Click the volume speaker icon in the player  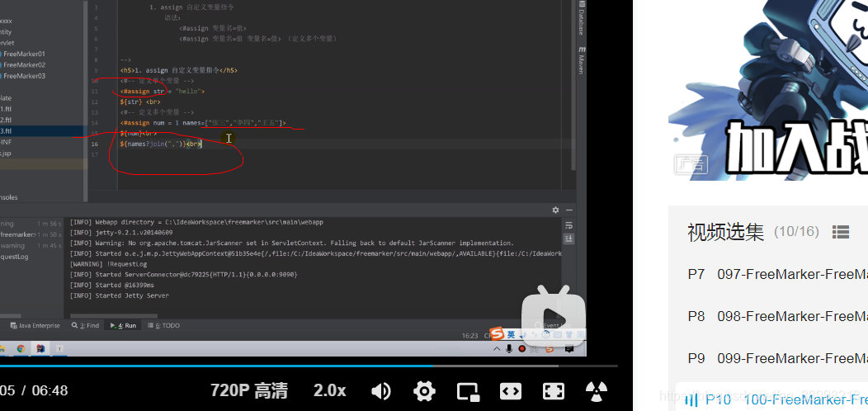tap(381, 391)
